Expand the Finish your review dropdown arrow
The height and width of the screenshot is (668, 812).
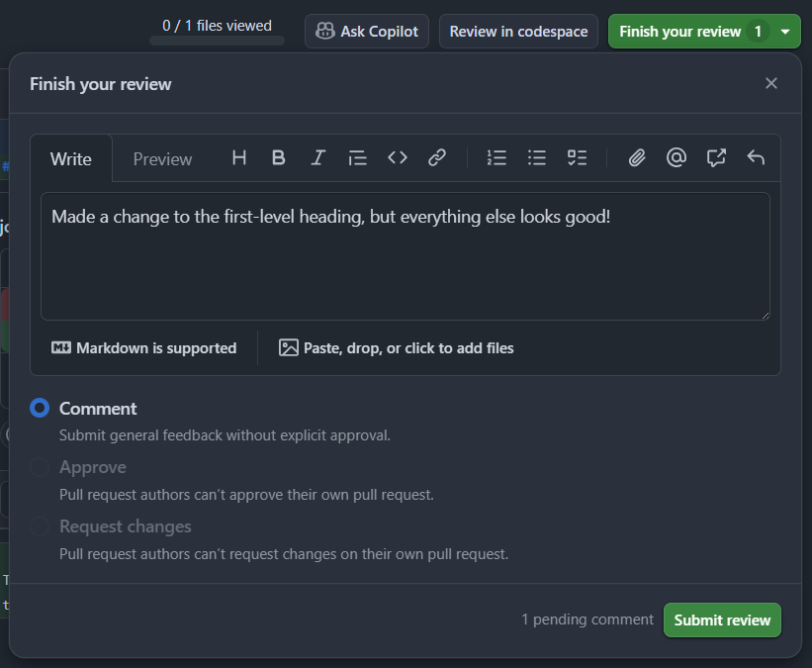click(785, 32)
